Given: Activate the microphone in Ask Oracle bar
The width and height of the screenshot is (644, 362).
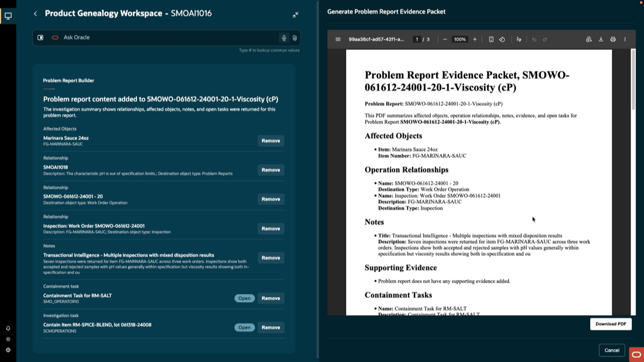Looking at the screenshot, I should click(x=284, y=38).
